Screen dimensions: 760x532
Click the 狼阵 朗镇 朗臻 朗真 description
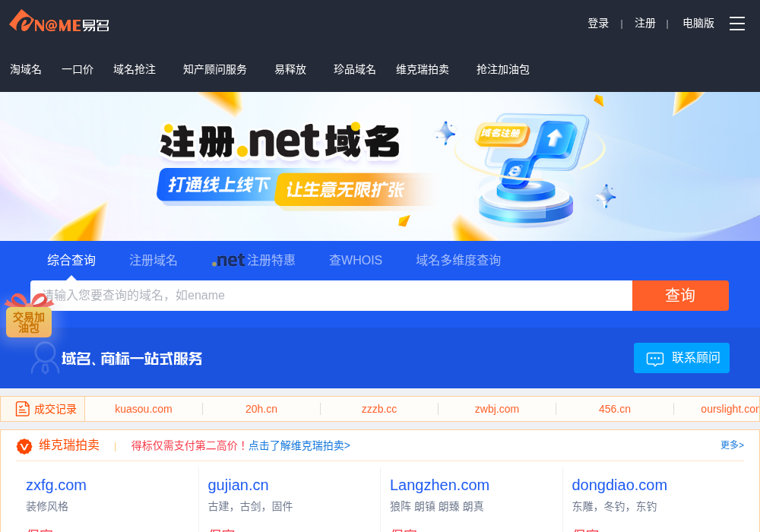click(437, 506)
